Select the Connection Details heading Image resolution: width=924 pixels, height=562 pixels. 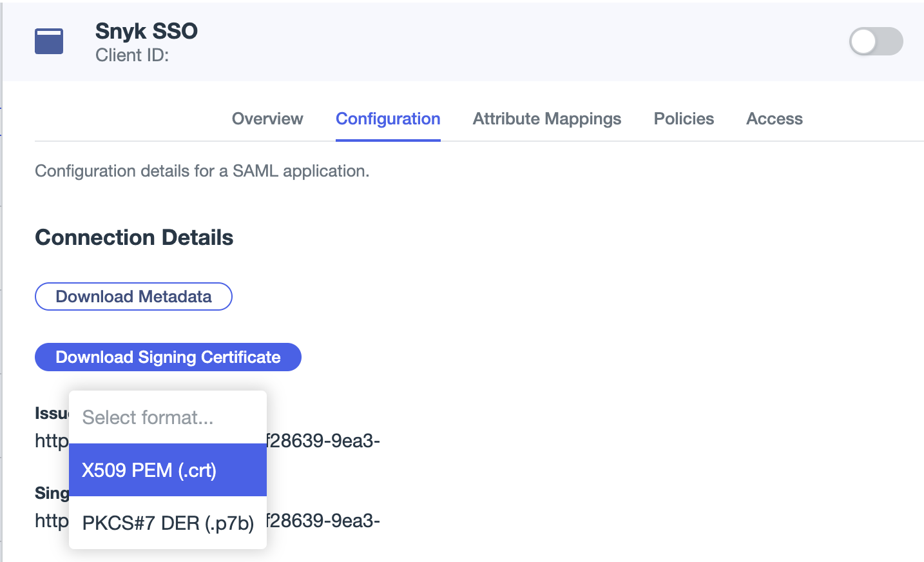coord(133,238)
